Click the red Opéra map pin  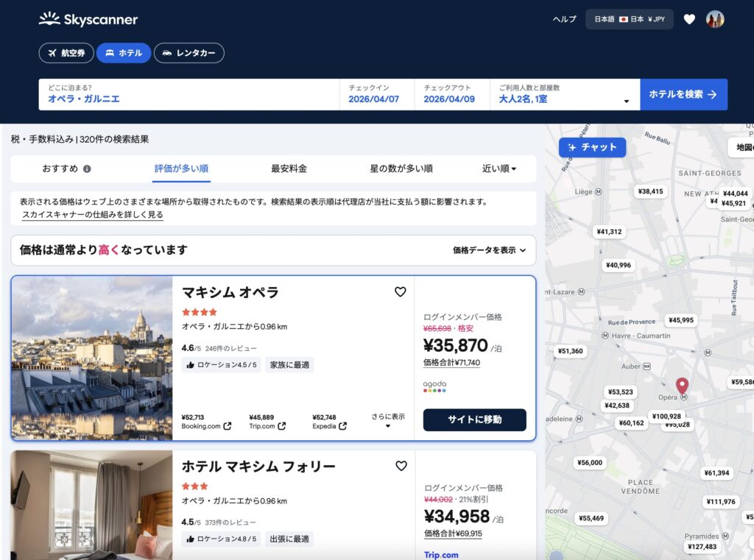[x=683, y=386]
